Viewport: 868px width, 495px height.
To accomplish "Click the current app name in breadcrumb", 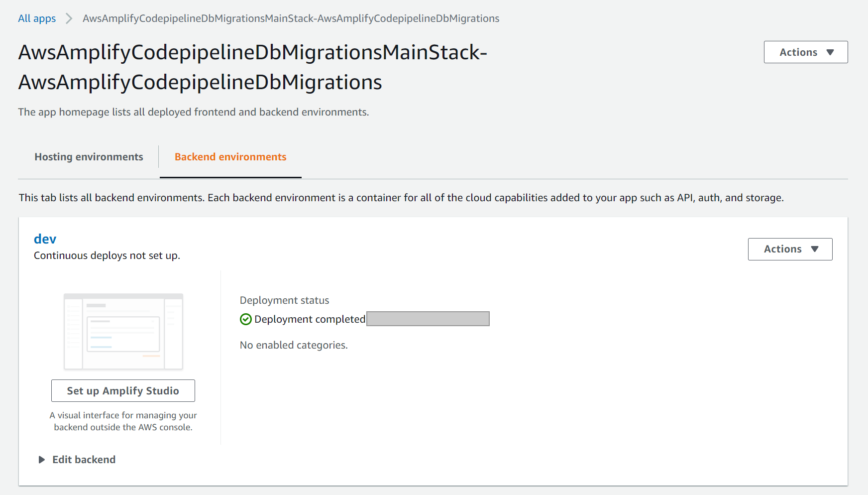I will pos(291,18).
